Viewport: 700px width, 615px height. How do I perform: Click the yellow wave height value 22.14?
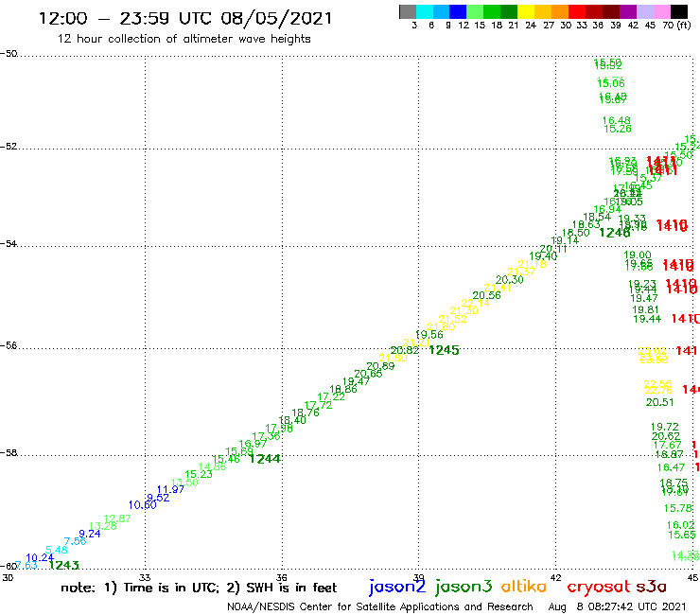tap(476, 304)
